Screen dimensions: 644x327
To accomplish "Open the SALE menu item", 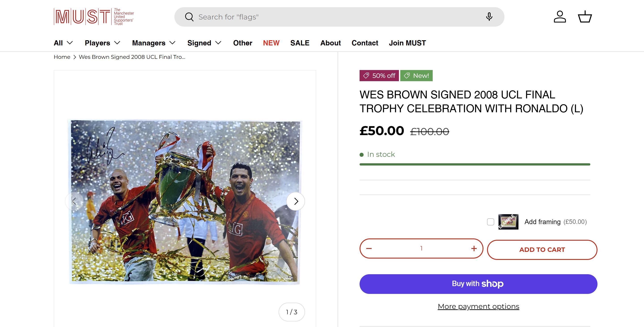I will tap(300, 43).
